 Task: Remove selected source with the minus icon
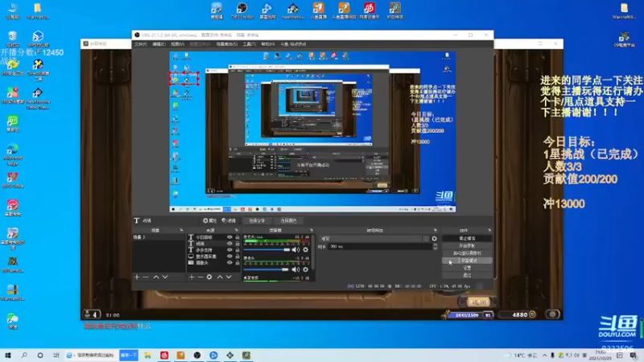pos(200,277)
